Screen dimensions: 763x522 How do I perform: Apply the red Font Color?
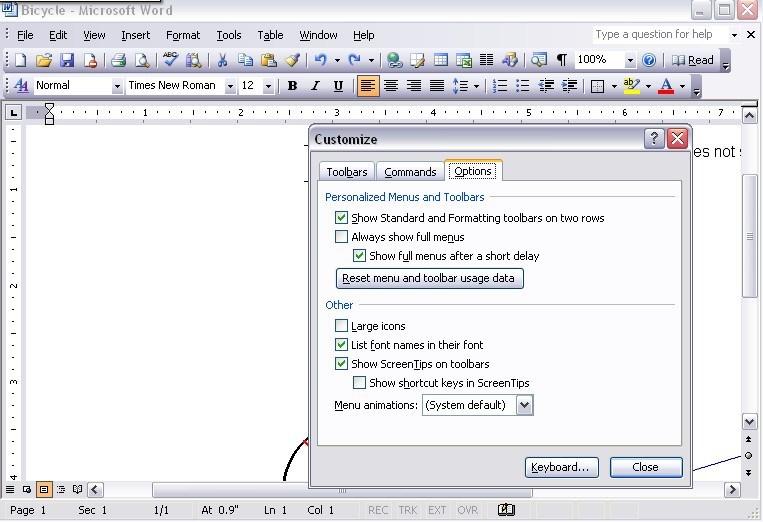tap(666, 86)
